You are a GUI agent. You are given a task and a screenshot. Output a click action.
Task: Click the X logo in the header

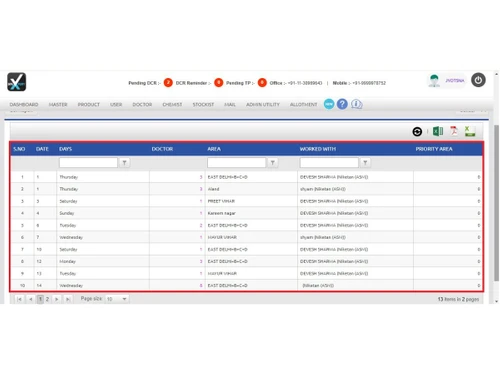[x=17, y=82]
